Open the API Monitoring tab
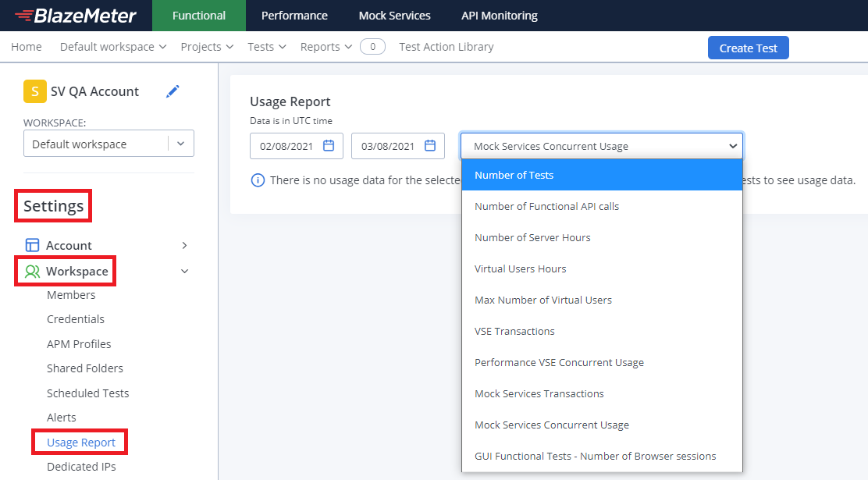This screenshot has height=480, width=868. tap(500, 16)
